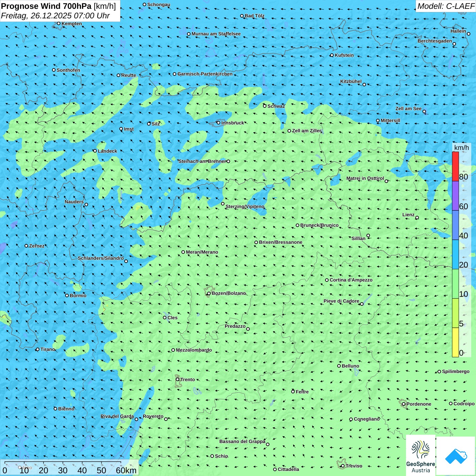Viewport: 476px width, 476px height.
Task: Click the 'Zell am See' label
Action: [408, 109]
